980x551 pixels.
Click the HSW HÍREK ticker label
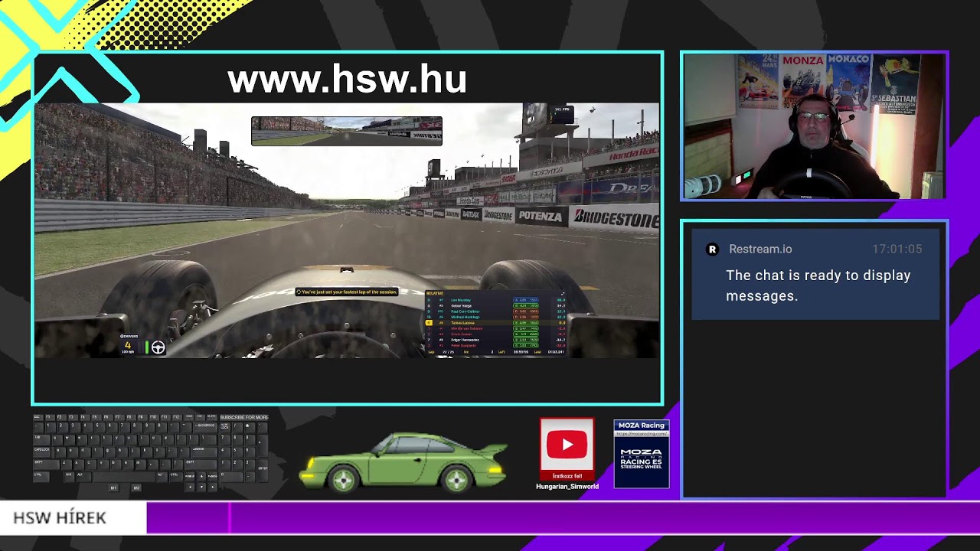coord(60,518)
